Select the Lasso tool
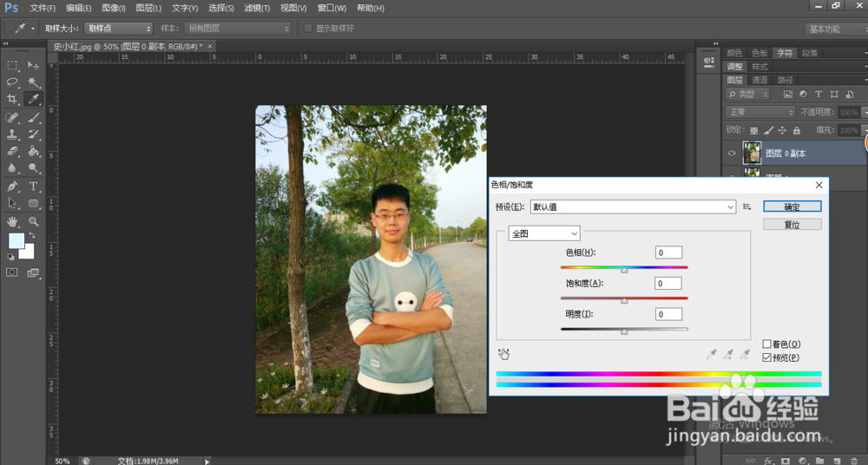Screen dimensions: 868x465 13,82
